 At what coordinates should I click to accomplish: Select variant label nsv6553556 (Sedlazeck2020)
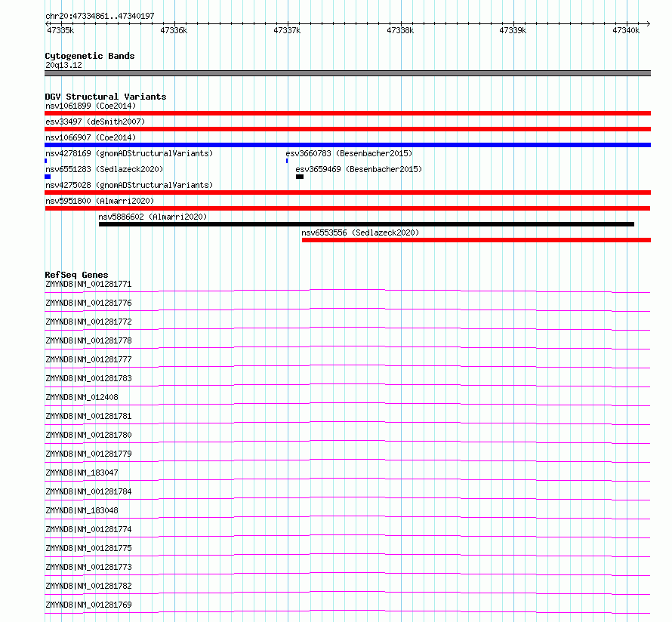click(360, 232)
